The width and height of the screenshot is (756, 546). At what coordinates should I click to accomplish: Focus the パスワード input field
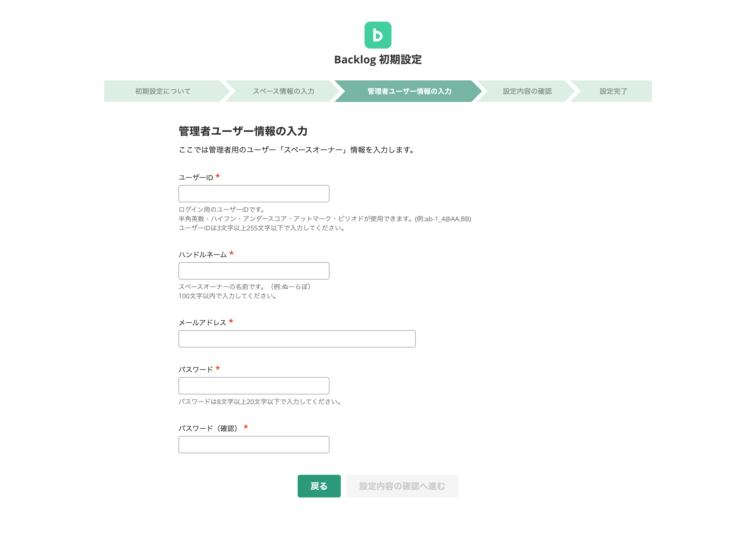[254, 385]
